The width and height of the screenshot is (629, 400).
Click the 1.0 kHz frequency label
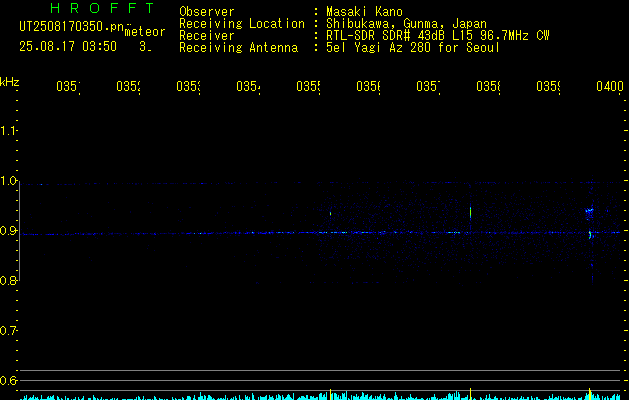[x=8, y=181]
